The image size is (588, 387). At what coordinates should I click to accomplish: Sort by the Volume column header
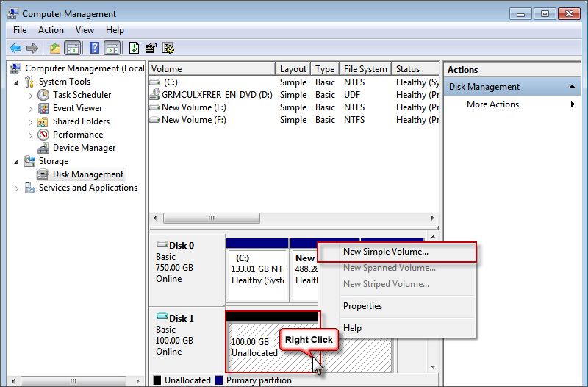(212, 69)
